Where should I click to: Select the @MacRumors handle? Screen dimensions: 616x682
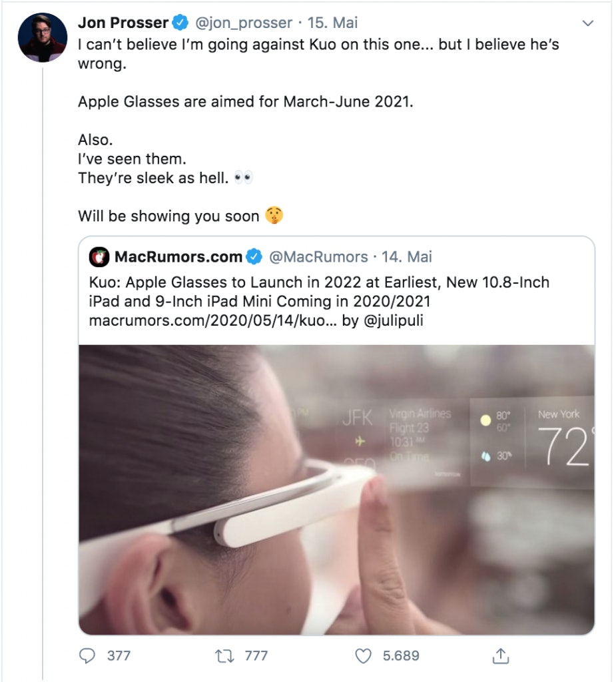pyautogui.click(x=317, y=256)
